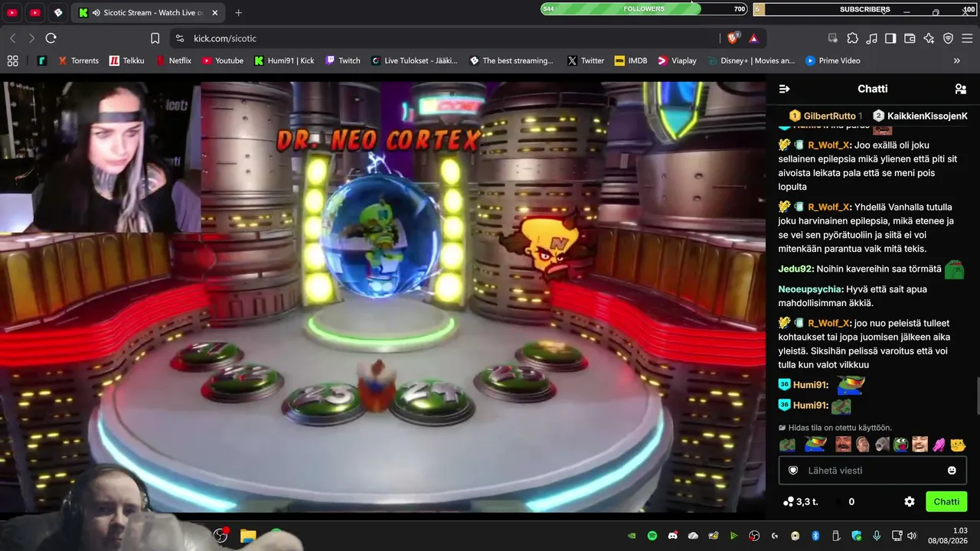Screen dimensions: 980x551
Task: Open the Bluetooth tray icon
Action: point(815,536)
